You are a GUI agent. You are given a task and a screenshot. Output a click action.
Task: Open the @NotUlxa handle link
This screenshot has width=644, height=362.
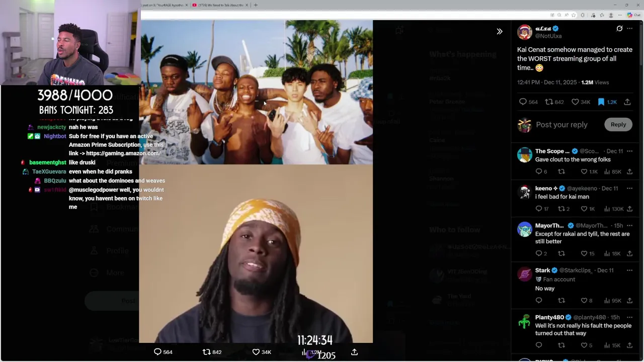click(x=548, y=36)
